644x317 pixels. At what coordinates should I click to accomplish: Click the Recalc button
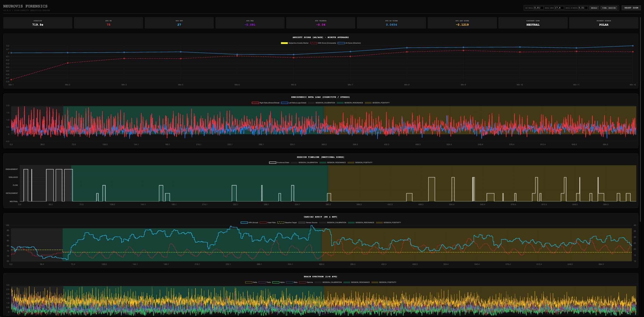pyautogui.click(x=594, y=8)
